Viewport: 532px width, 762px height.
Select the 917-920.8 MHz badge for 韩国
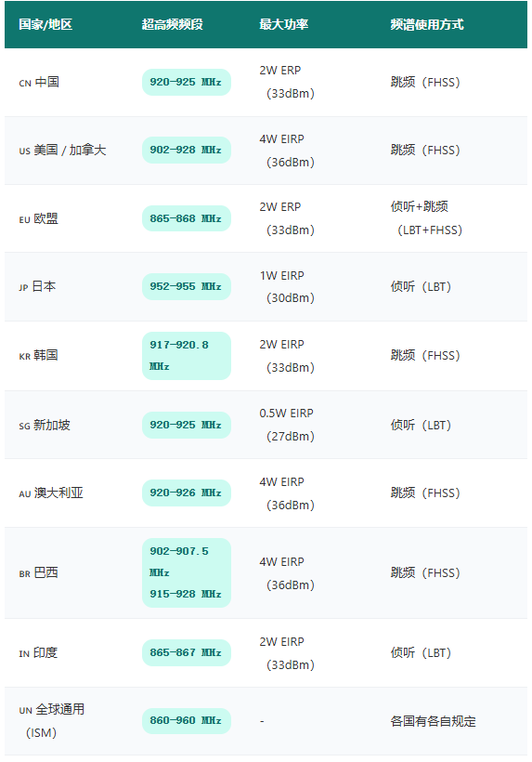[187, 356]
